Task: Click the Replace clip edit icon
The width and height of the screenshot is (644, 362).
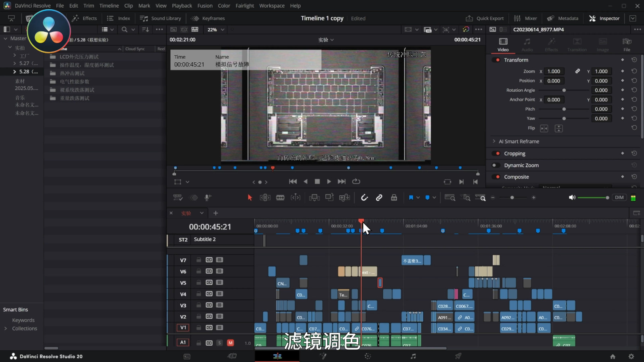Action: coord(345,197)
